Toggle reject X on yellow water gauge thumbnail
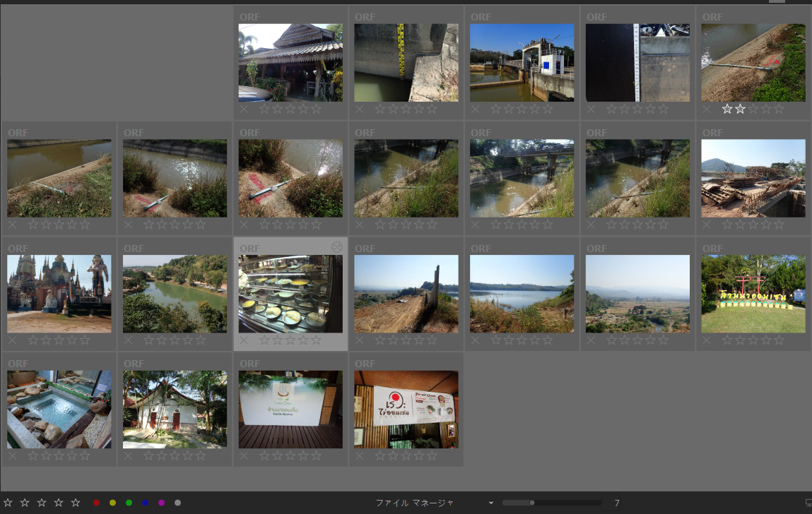812x514 pixels. tap(360, 109)
